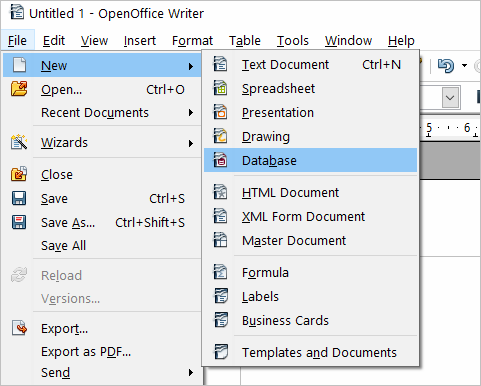Viewport: 481px width, 386px height.
Task: Click the OpenOffice Writer title bar icon
Action: [17, 13]
